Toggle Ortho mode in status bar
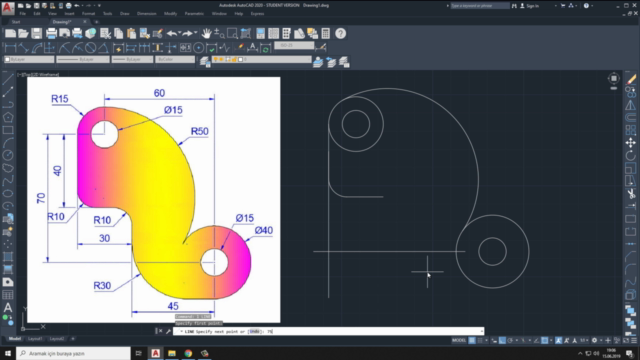 [502, 340]
